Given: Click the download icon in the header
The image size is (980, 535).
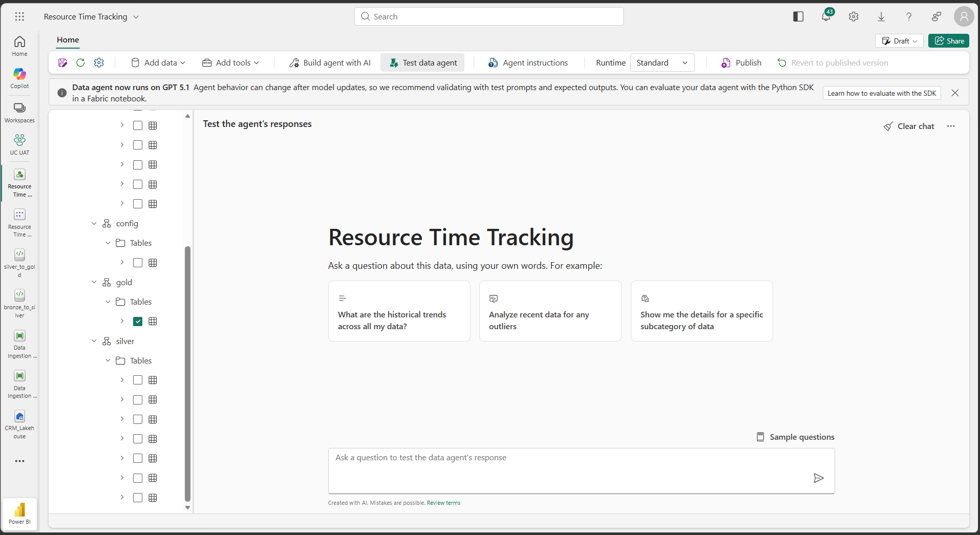Looking at the screenshot, I should (881, 16).
